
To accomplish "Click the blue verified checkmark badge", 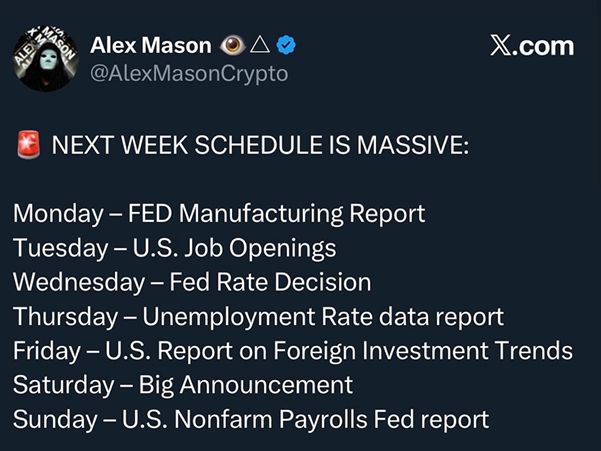I will click(284, 45).
